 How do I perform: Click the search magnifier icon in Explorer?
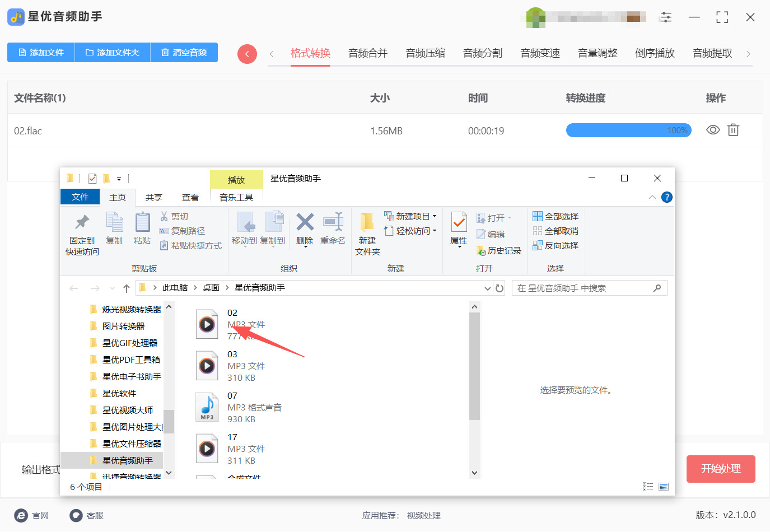click(x=657, y=288)
